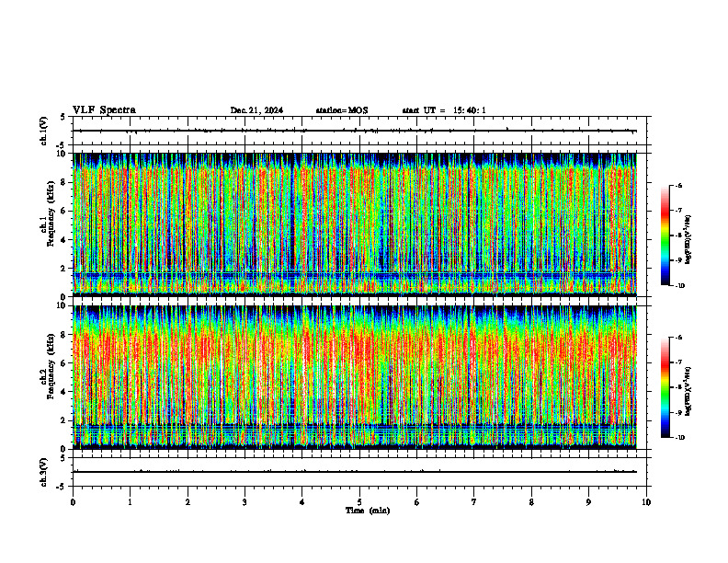Click the "VLF Spectra" plot title
The image size is (728, 563).
tap(104, 109)
